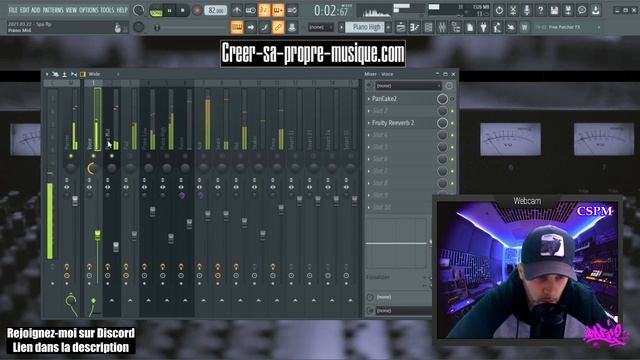
Task: Pause playback with the play/pause button
Action: click(169, 10)
